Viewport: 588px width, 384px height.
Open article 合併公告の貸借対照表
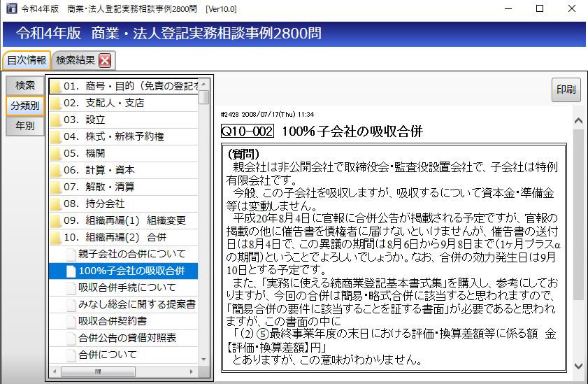pos(127,338)
